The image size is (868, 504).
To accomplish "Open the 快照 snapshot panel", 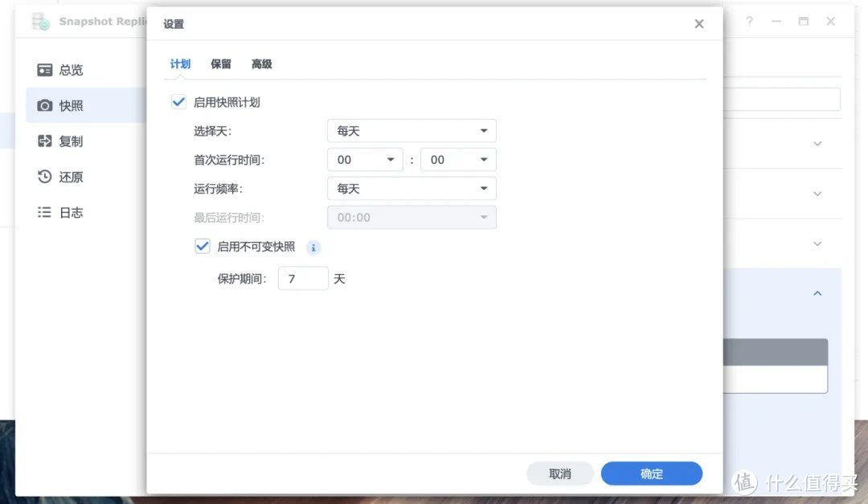I will (46, 105).
